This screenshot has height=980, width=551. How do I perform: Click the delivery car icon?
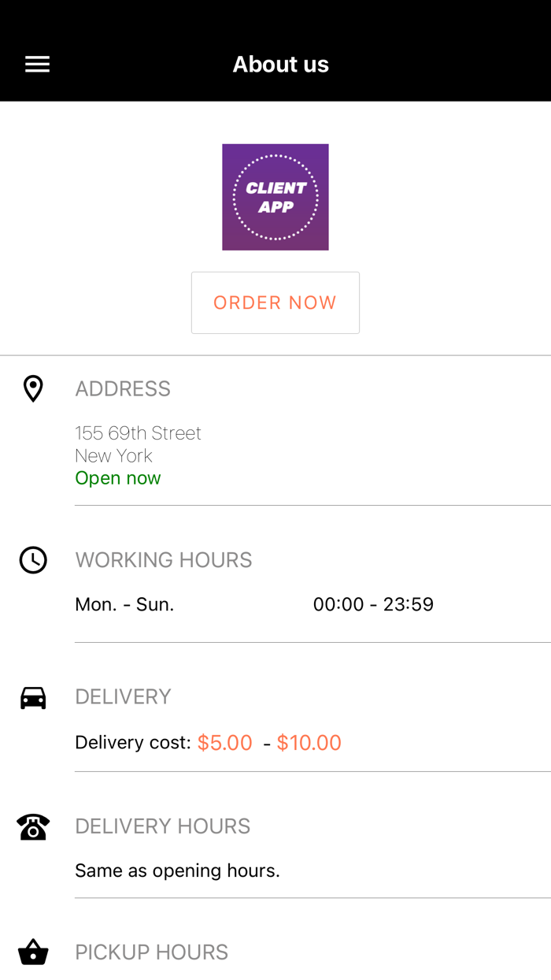coord(32,696)
